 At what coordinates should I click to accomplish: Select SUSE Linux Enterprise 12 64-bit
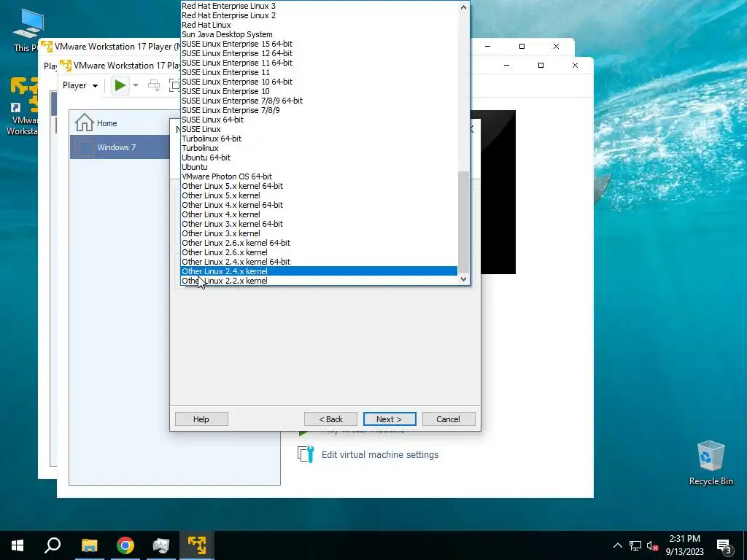(x=320, y=53)
